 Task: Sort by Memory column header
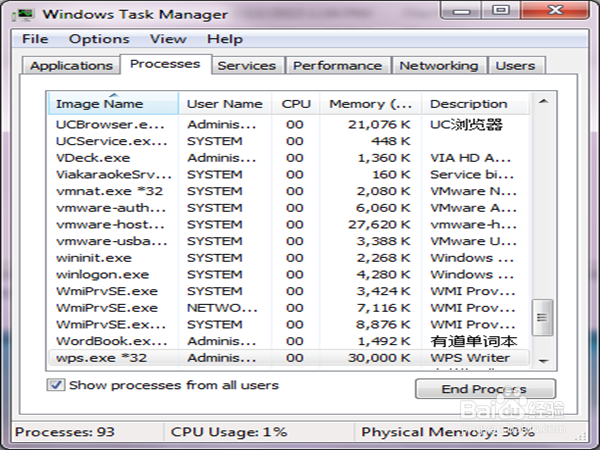[x=370, y=103]
